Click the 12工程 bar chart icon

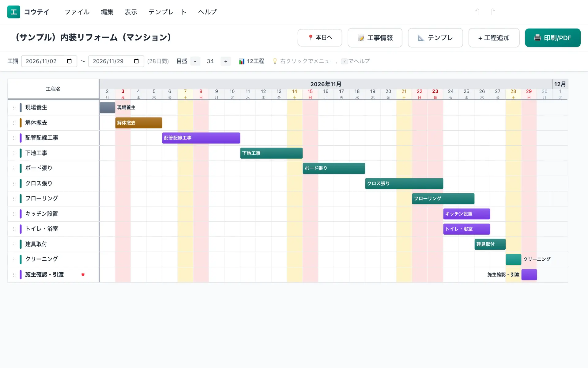click(242, 61)
